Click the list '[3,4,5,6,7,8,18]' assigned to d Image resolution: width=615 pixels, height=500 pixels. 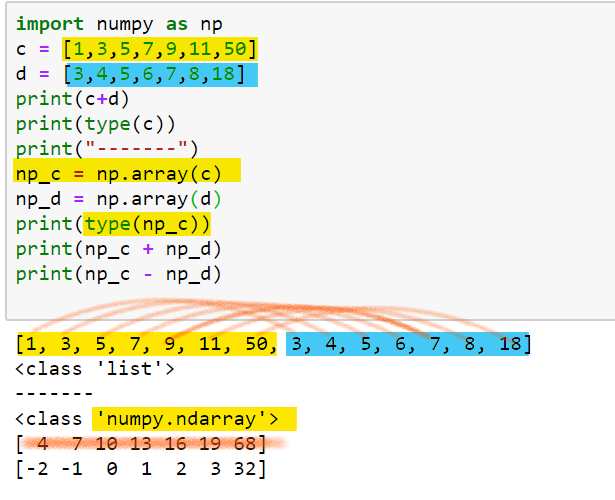[x=155, y=74]
